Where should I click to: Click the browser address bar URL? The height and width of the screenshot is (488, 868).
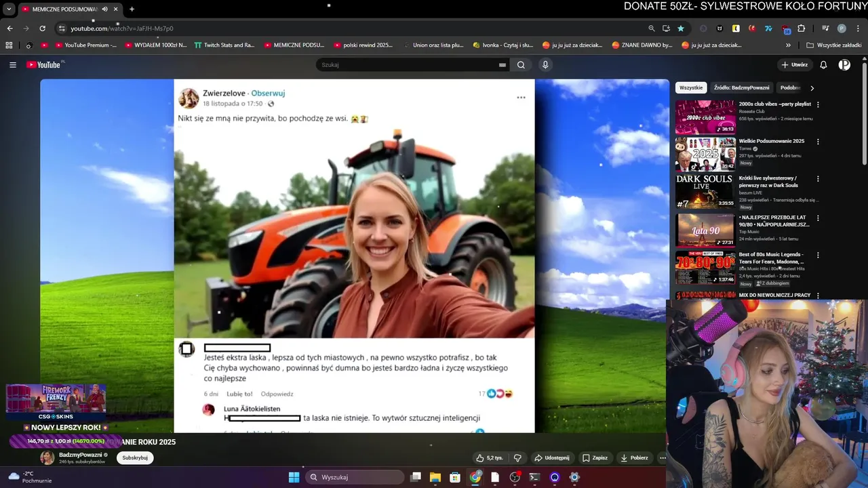tap(122, 28)
